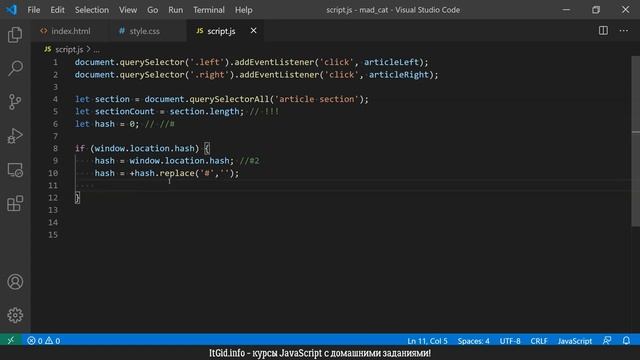The width and height of the screenshot is (640, 360).
Task: Open feedback icon in status bar
Action: click(x=607, y=340)
